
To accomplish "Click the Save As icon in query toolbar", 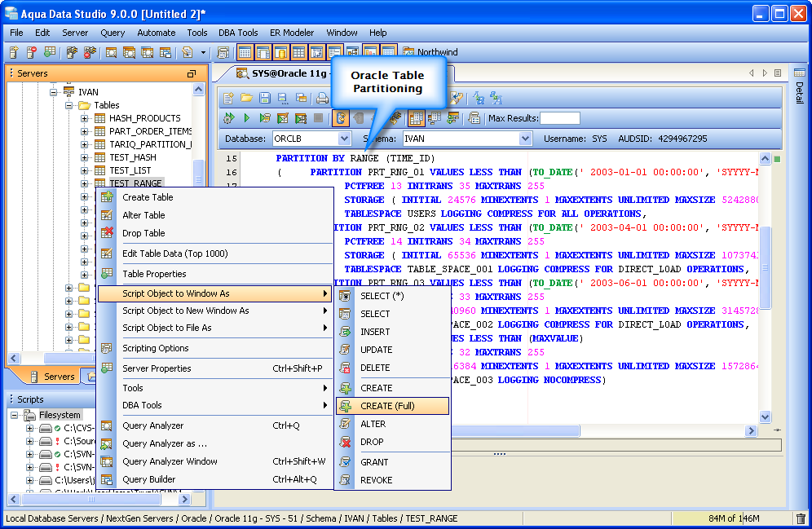I will pyautogui.click(x=283, y=98).
